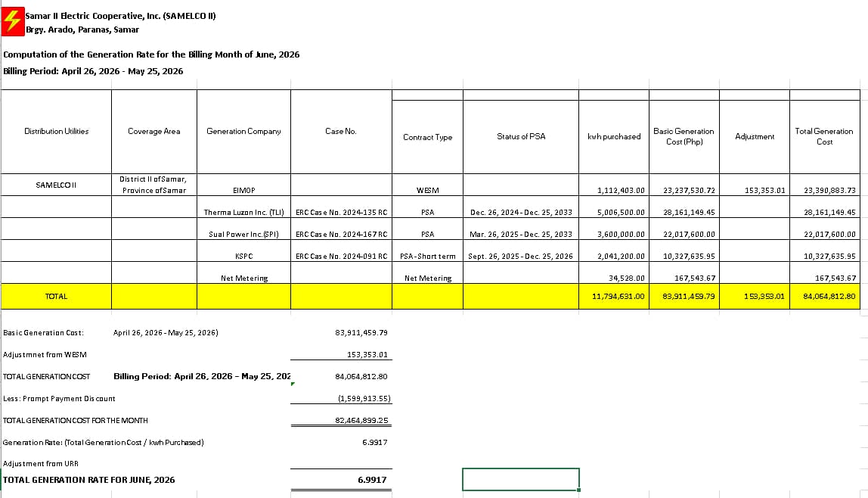Image resolution: width=868 pixels, height=498 pixels.
Task: Select the discount value (1,599,913.55)
Action: [364, 399]
